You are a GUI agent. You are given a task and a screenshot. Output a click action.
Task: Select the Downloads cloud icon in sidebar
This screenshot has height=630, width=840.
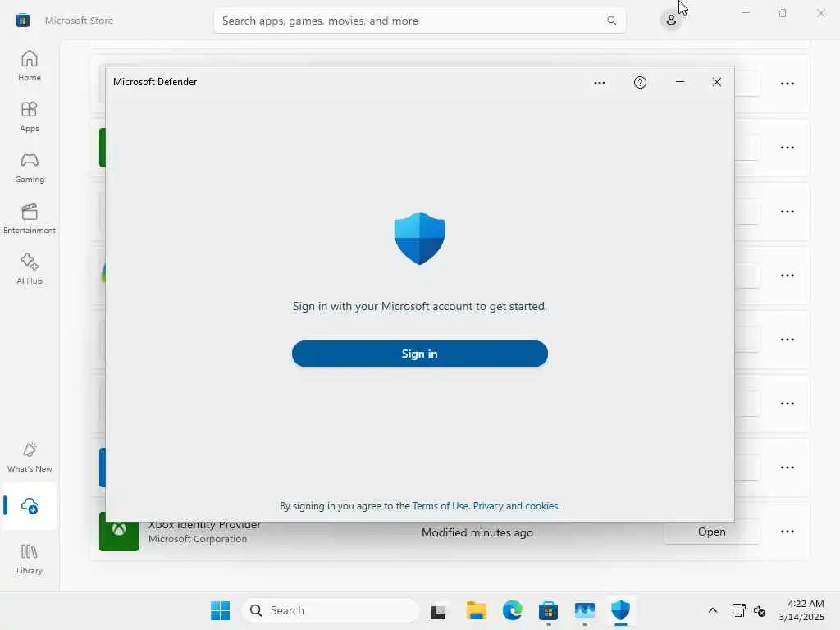point(30,505)
